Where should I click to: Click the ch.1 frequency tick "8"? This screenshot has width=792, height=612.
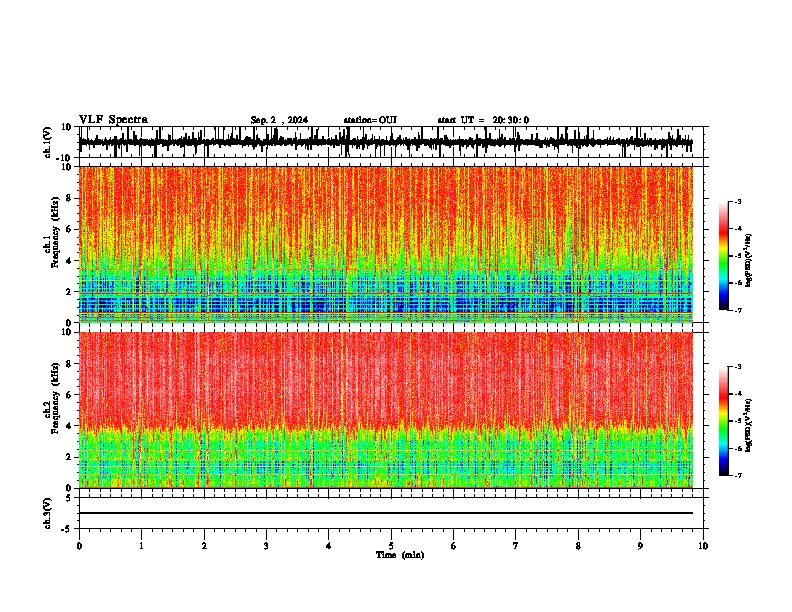[69, 198]
